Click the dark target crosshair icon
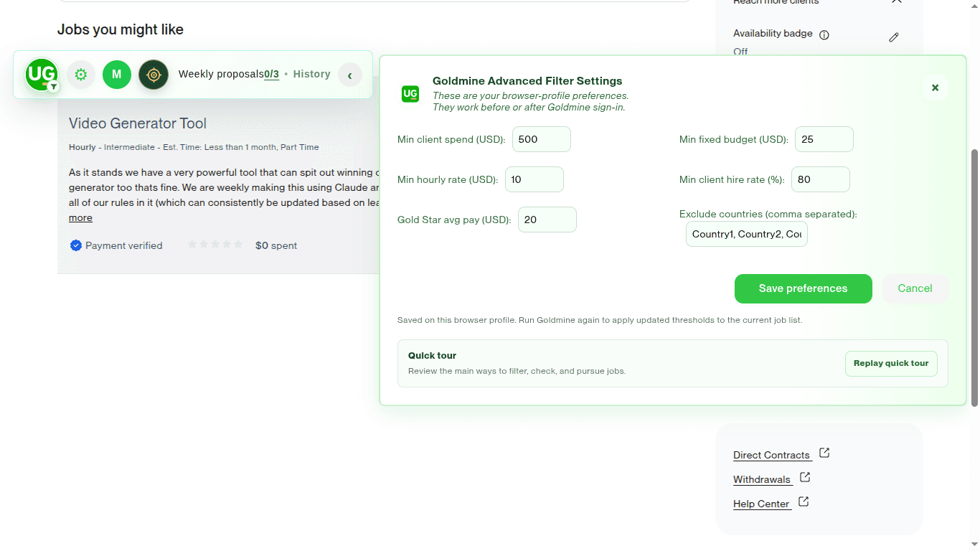Image resolution: width=980 pixels, height=551 pixels. coord(154,75)
